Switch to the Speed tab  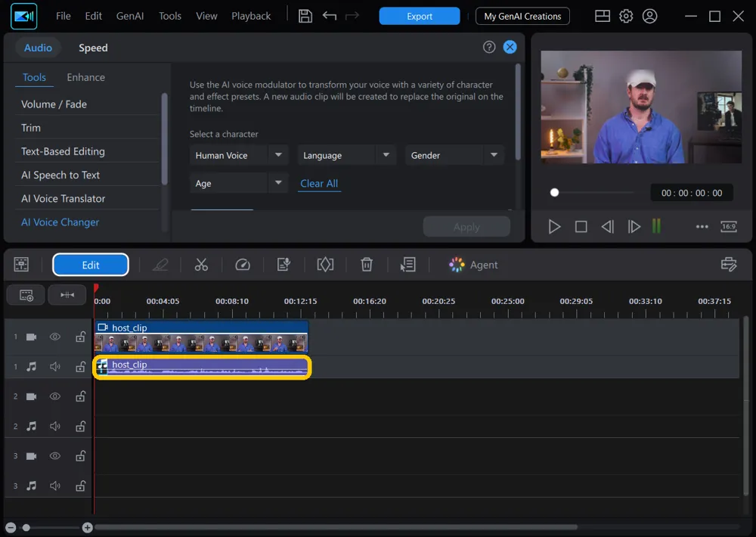point(93,48)
